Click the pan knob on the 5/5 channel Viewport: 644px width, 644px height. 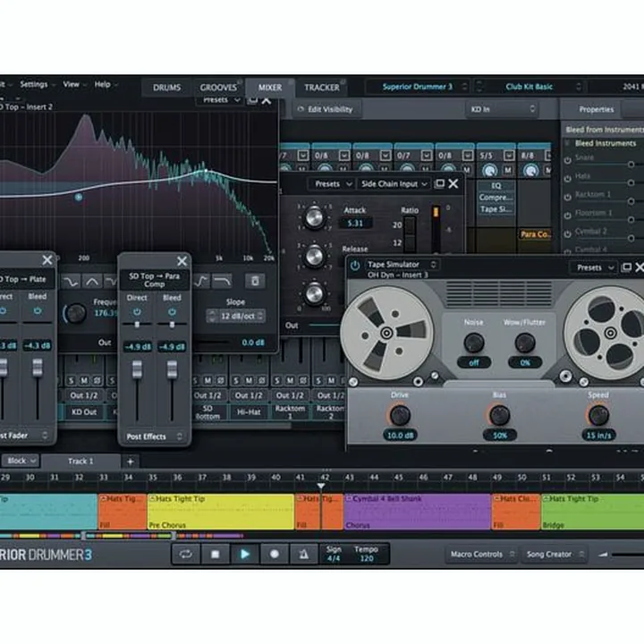489,171
